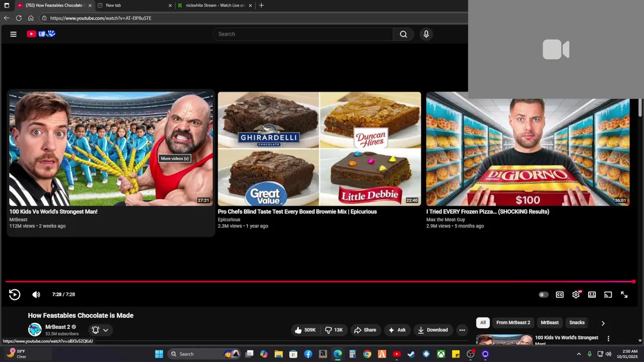Toggle the autoplay switch in the player

point(543,295)
